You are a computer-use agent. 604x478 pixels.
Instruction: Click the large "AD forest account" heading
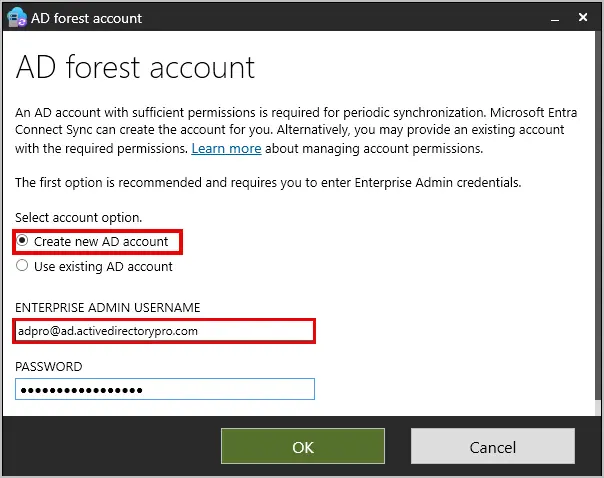(135, 67)
